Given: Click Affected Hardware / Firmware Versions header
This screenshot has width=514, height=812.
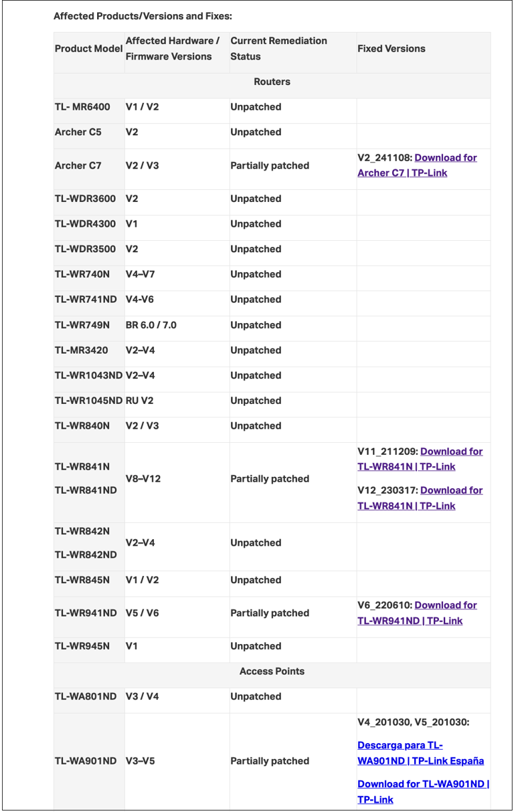Looking at the screenshot, I should tap(173, 49).
